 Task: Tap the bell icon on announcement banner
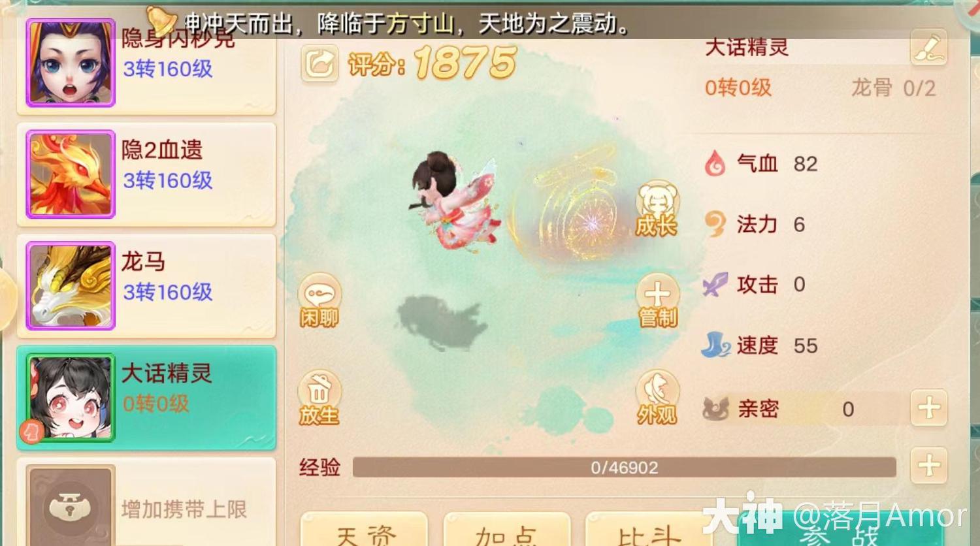point(161,22)
